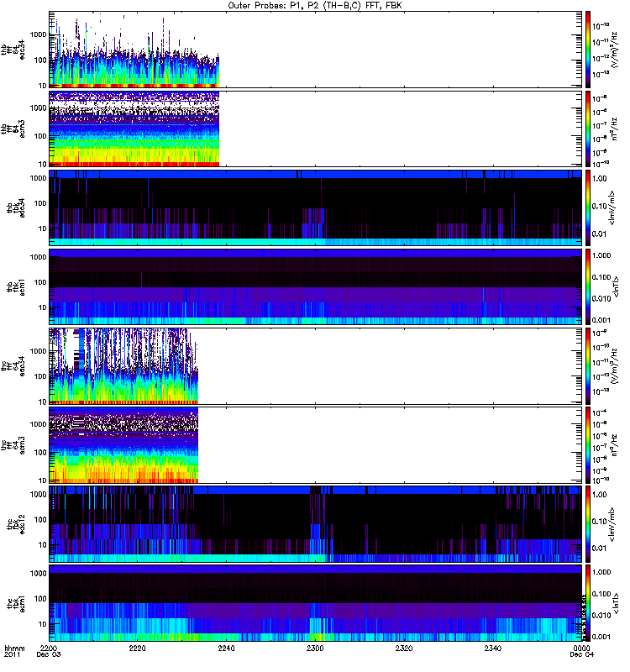630x672 pixels.
Task: Click the 2340 time axis tick label
Action: tap(493, 648)
